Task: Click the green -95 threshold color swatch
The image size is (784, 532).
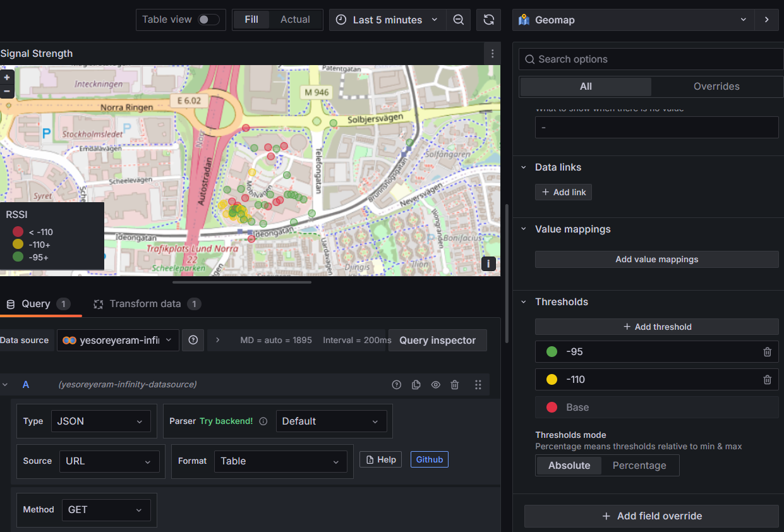Action: 552,352
